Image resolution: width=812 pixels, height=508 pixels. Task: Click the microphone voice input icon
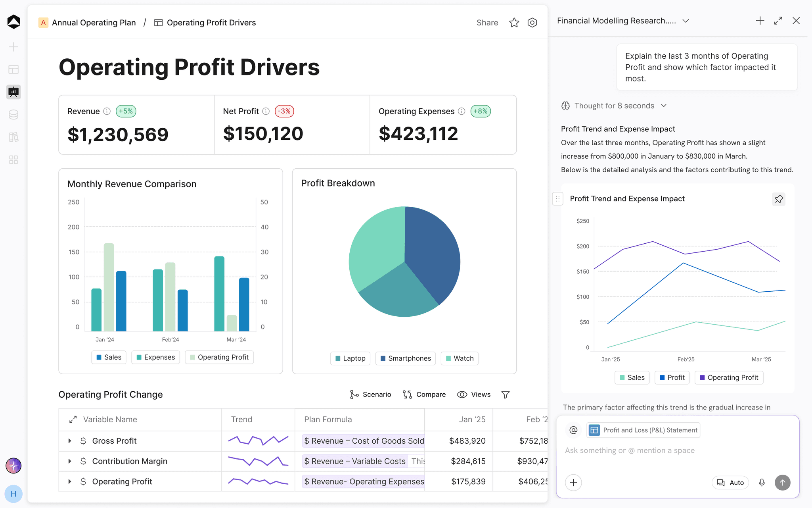[x=762, y=483]
